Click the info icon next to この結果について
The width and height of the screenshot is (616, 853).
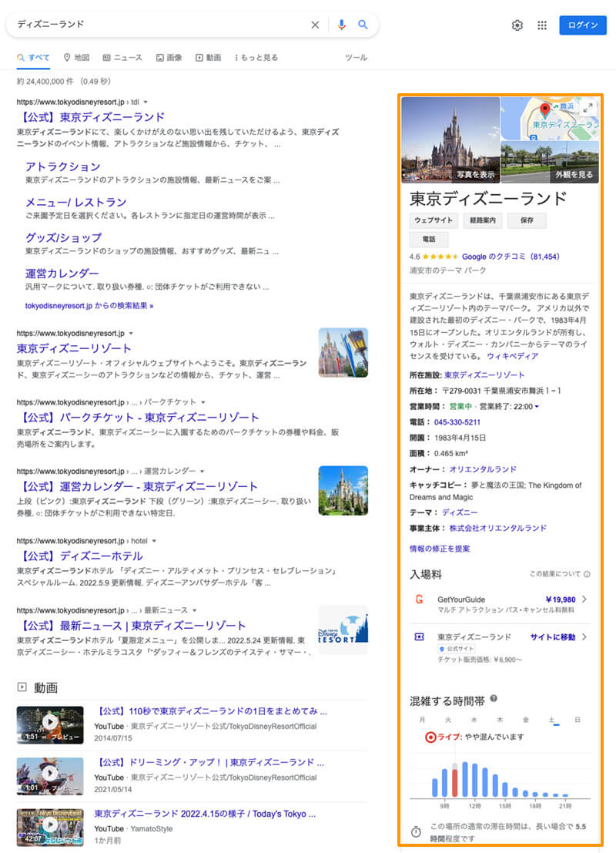coord(587,574)
